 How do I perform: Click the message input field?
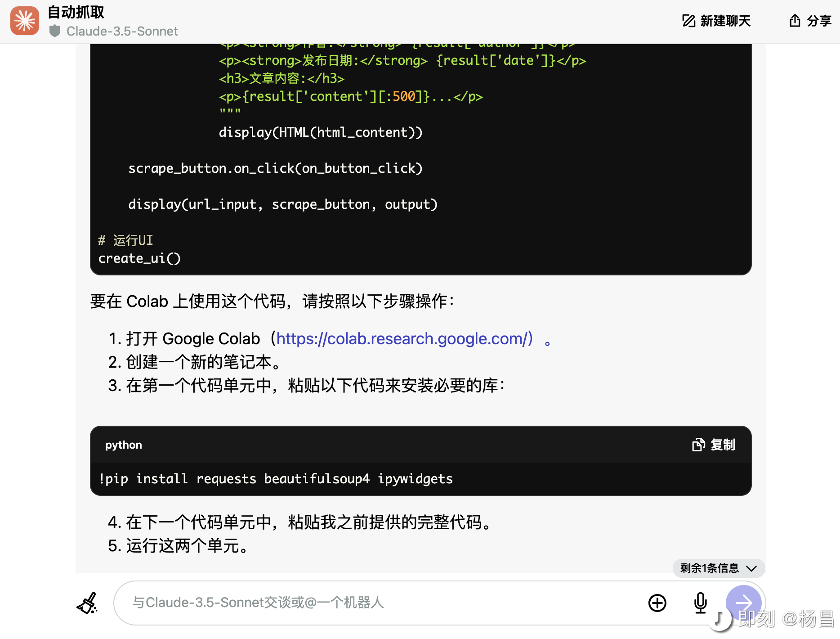pos(315,603)
